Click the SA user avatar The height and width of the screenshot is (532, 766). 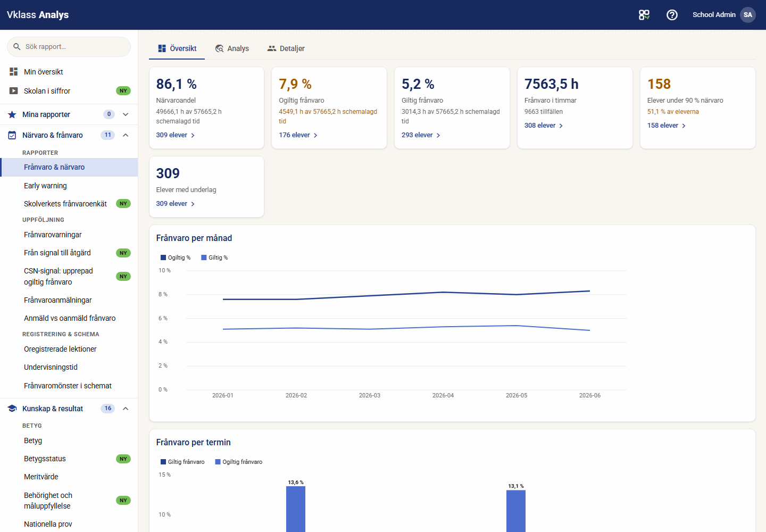click(x=748, y=15)
